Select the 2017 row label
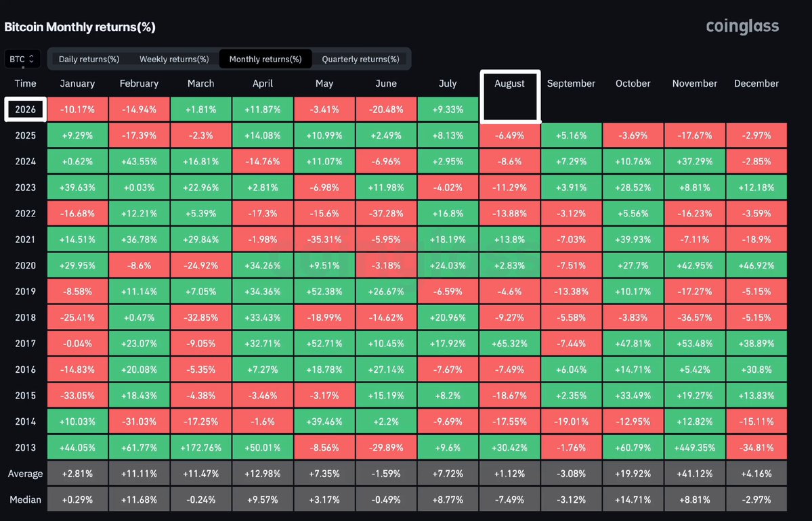The height and width of the screenshot is (521, 812). [25, 344]
